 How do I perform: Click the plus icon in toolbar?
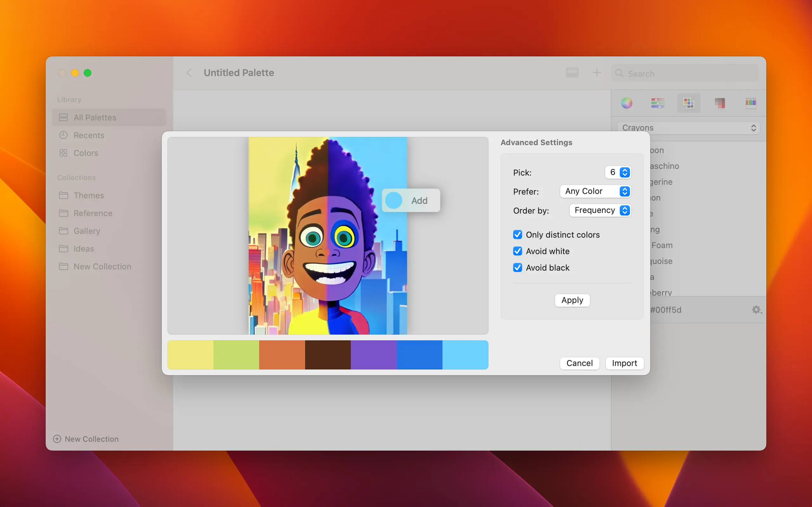tap(597, 73)
